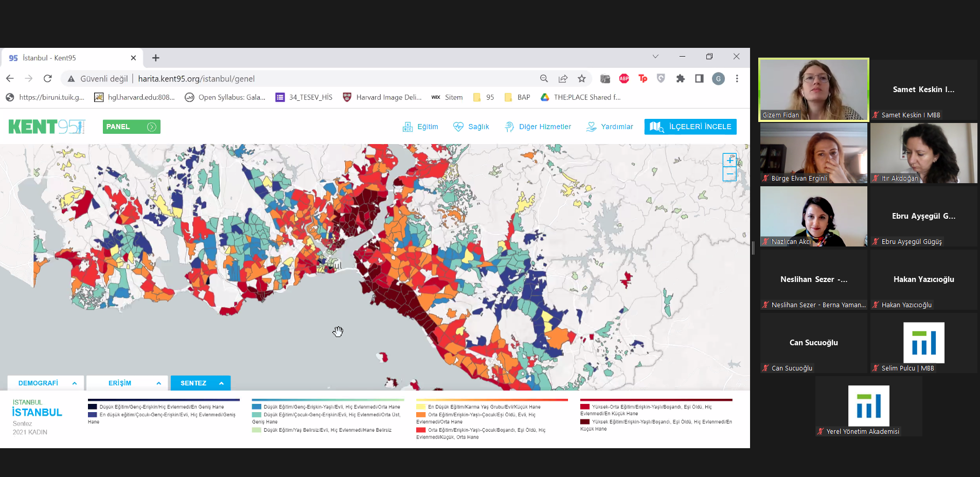Open the Sağlık health layer
Image resolution: width=980 pixels, height=477 pixels.
(471, 127)
